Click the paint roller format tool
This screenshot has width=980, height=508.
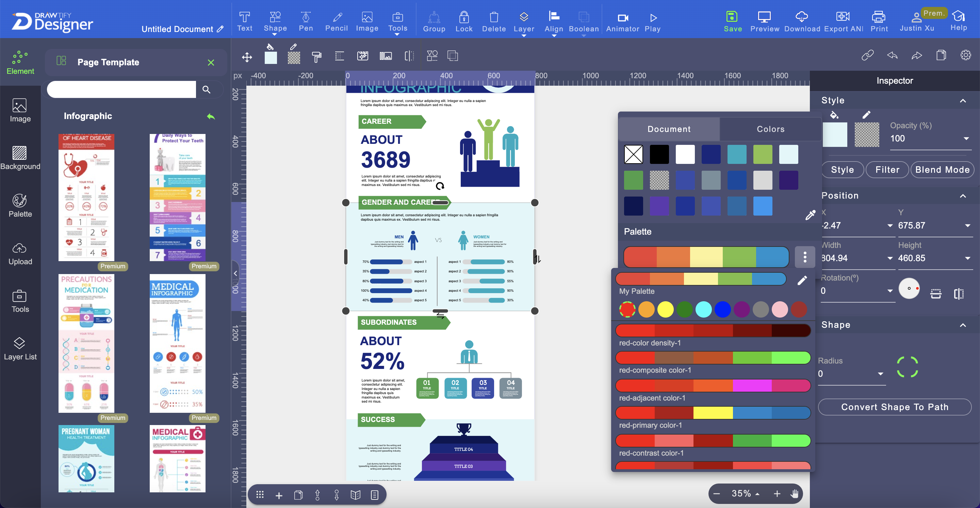coord(316,56)
